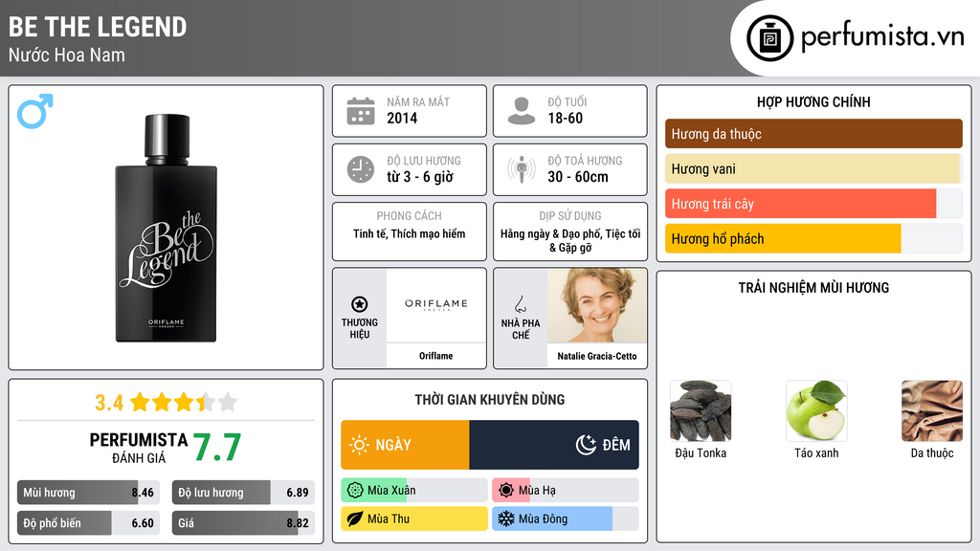Screen dimensions: 980x551
Task: Click the person icon next to Độ tuổi
Action: pos(522,111)
